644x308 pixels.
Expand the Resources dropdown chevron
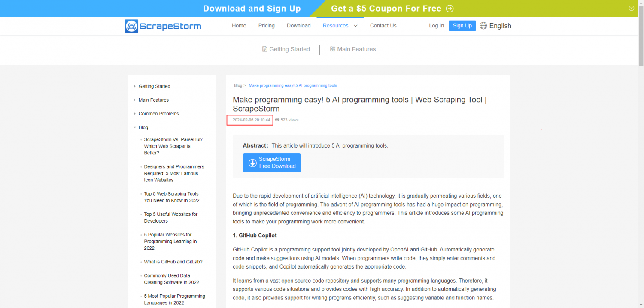355,26
